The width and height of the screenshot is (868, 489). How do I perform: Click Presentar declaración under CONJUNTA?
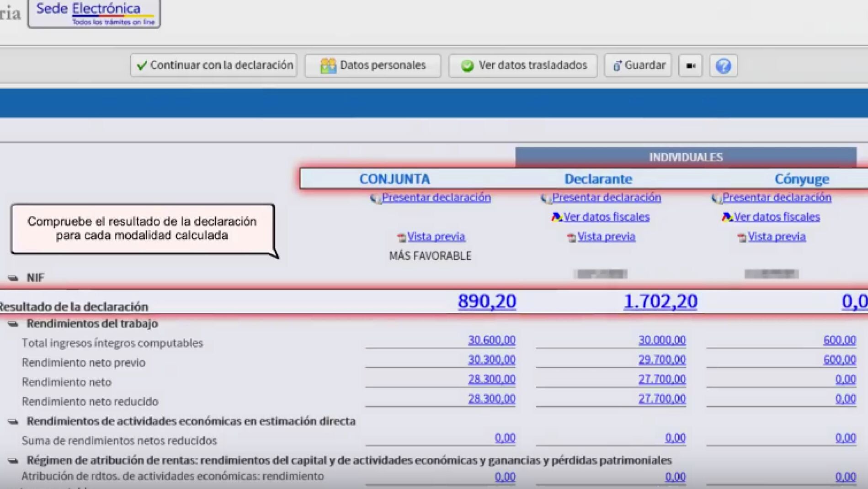[436, 197]
